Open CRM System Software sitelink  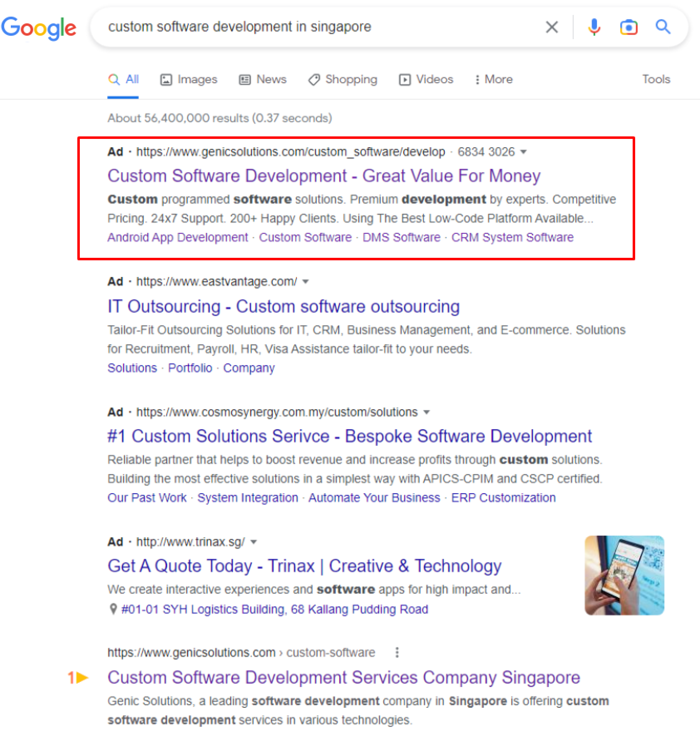tap(512, 237)
